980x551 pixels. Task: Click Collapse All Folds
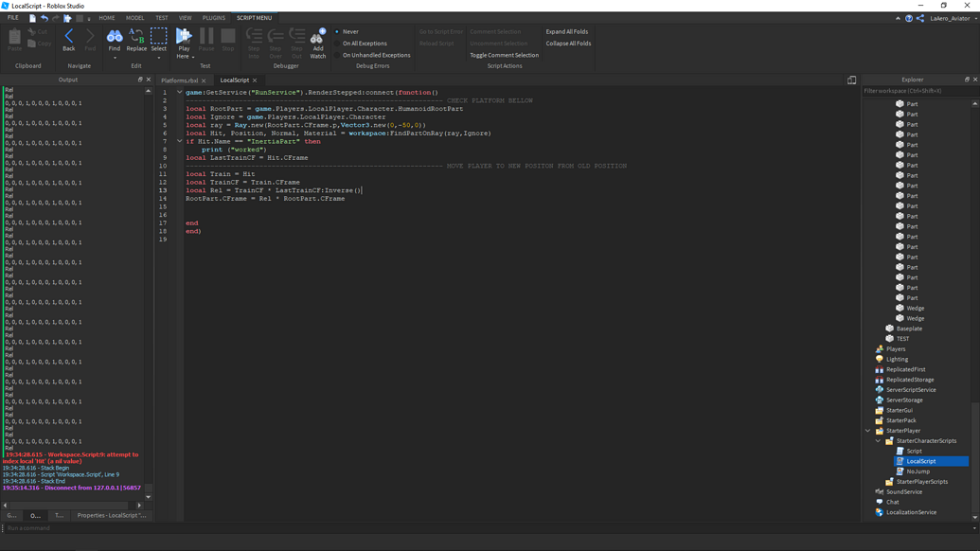tap(568, 44)
